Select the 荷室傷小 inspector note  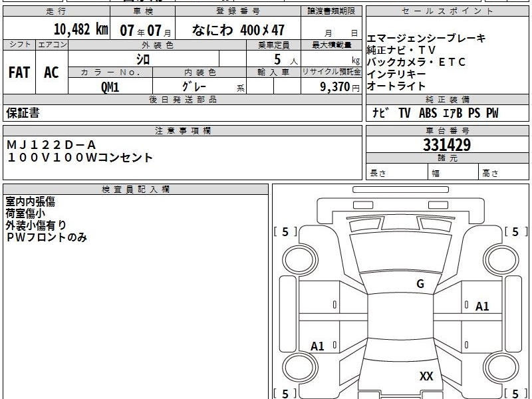pyautogui.click(x=25, y=213)
